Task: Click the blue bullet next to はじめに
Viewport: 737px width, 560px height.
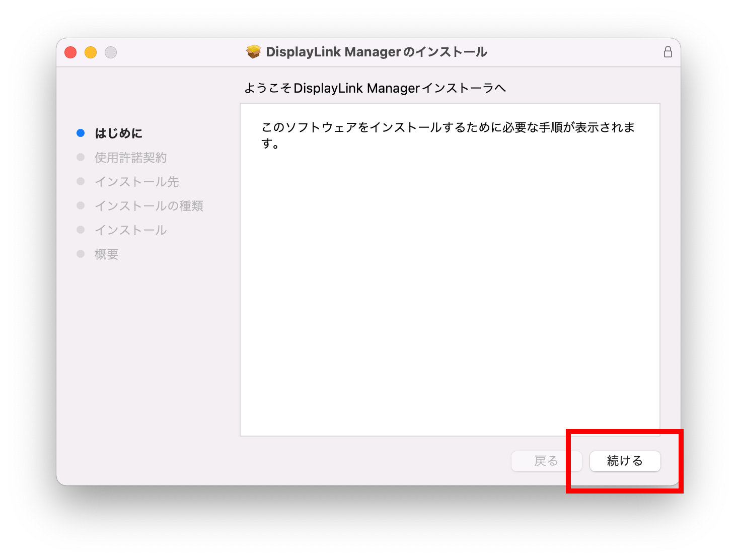Action: [81, 133]
